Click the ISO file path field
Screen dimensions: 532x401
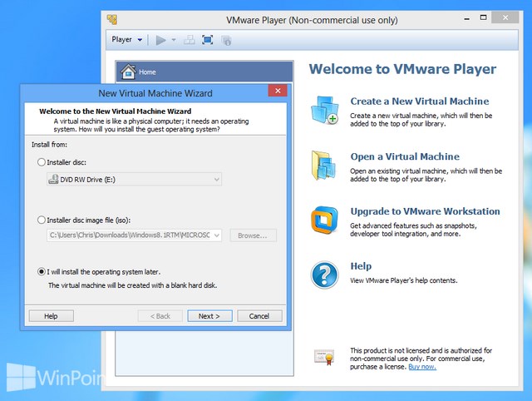click(130, 235)
